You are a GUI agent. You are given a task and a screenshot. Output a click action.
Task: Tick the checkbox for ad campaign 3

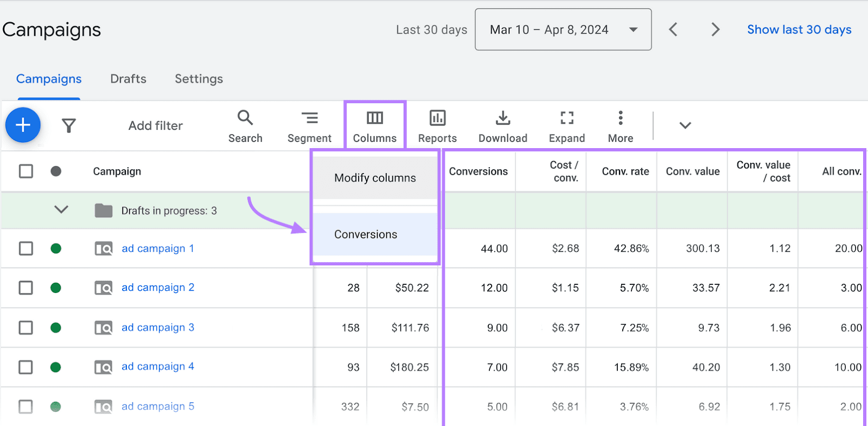26,328
